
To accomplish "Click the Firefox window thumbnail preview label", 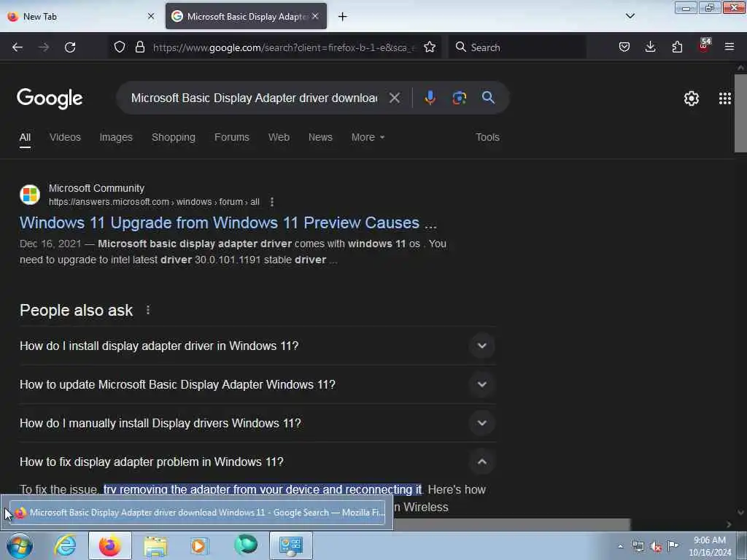I will click(x=197, y=513).
